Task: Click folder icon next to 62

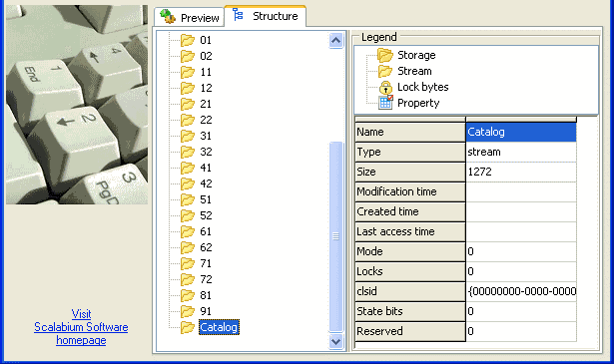Action: pyautogui.click(x=188, y=247)
